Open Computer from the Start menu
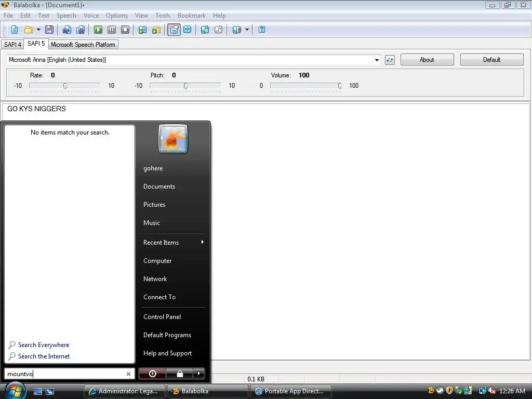Image resolution: width=532 pixels, height=399 pixels. (157, 261)
